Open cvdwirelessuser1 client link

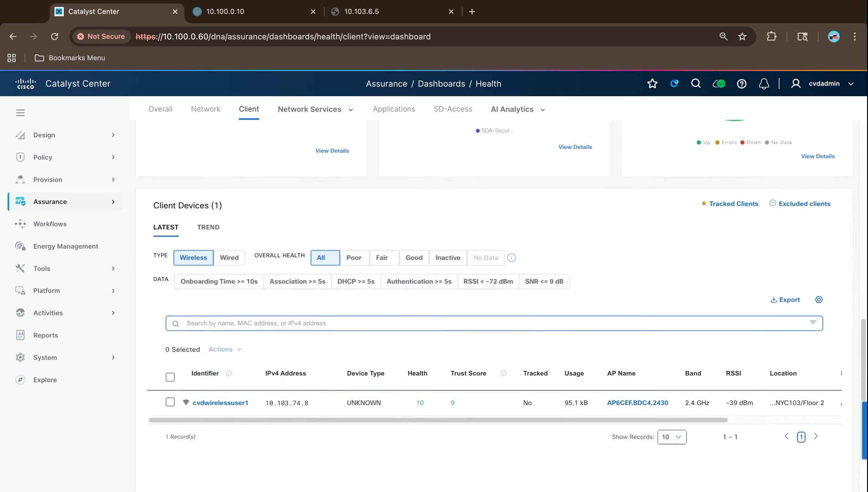click(x=220, y=403)
